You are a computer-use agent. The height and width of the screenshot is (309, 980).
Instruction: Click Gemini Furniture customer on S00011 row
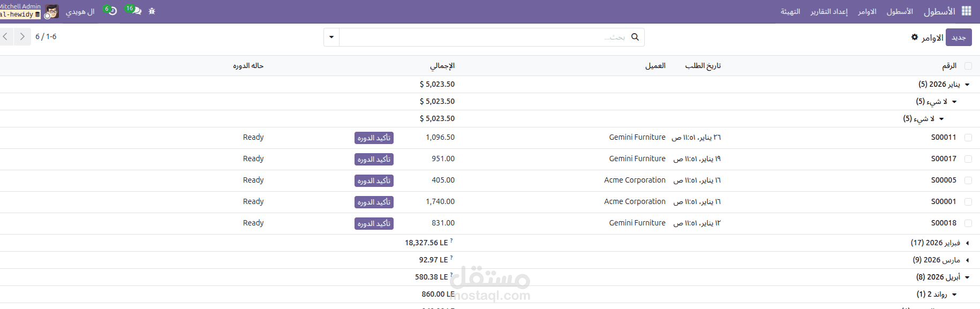coord(637,137)
